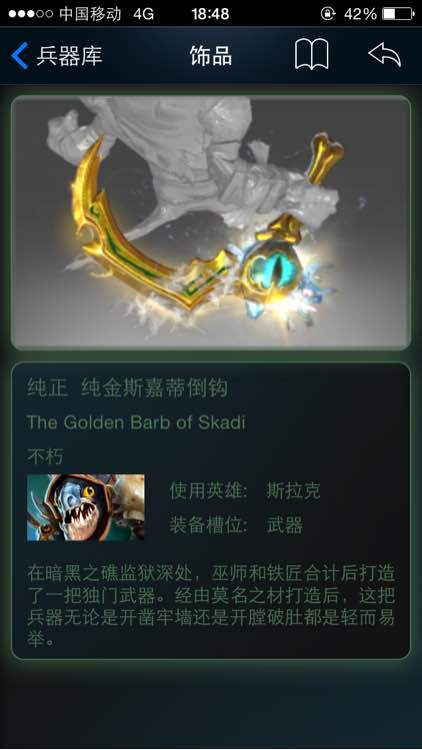Image resolution: width=422 pixels, height=750 pixels.
Task: Tap hero name 斯拉克
Action: click(x=293, y=491)
